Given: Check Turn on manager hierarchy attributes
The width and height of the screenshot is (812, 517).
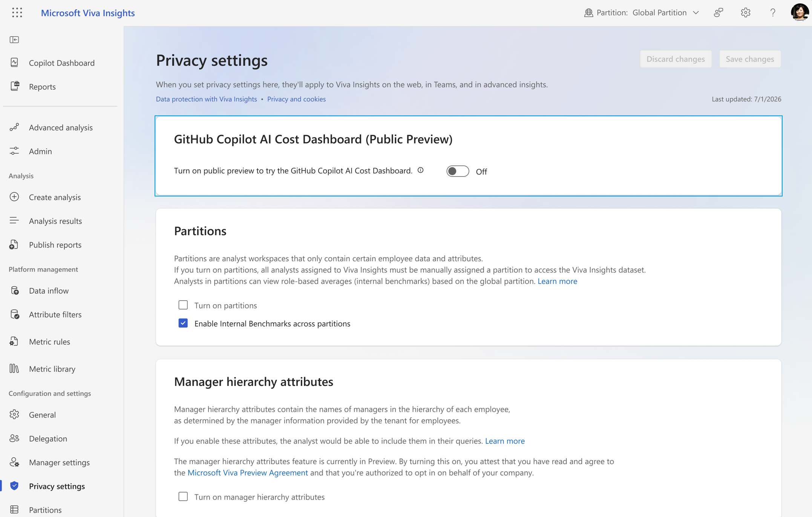Looking at the screenshot, I should [183, 496].
